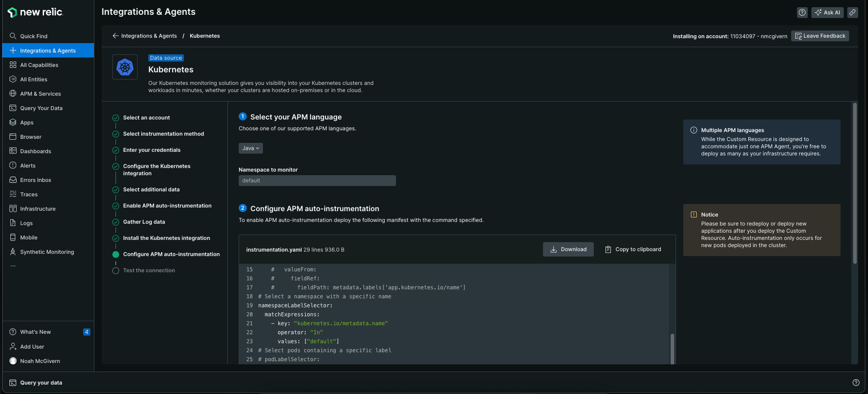This screenshot has height=394, width=868.
Task: Open the Errors Inbox icon in sidebar
Action: (13, 180)
